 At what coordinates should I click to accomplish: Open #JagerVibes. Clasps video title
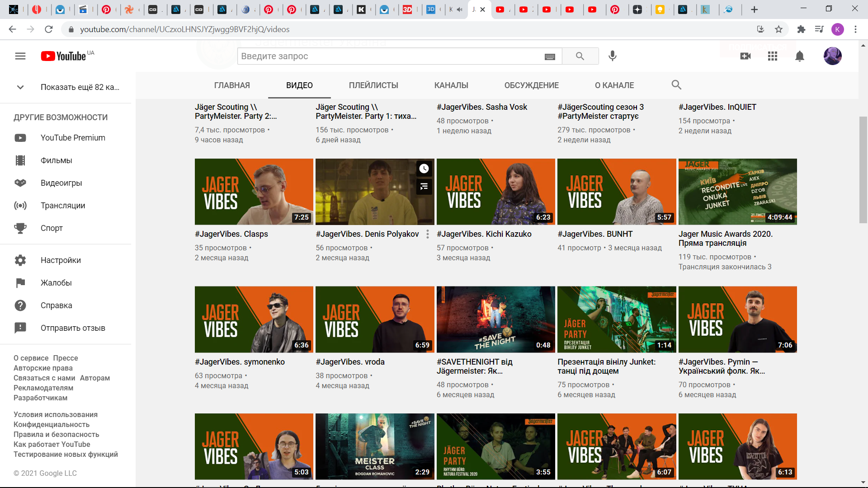click(231, 234)
